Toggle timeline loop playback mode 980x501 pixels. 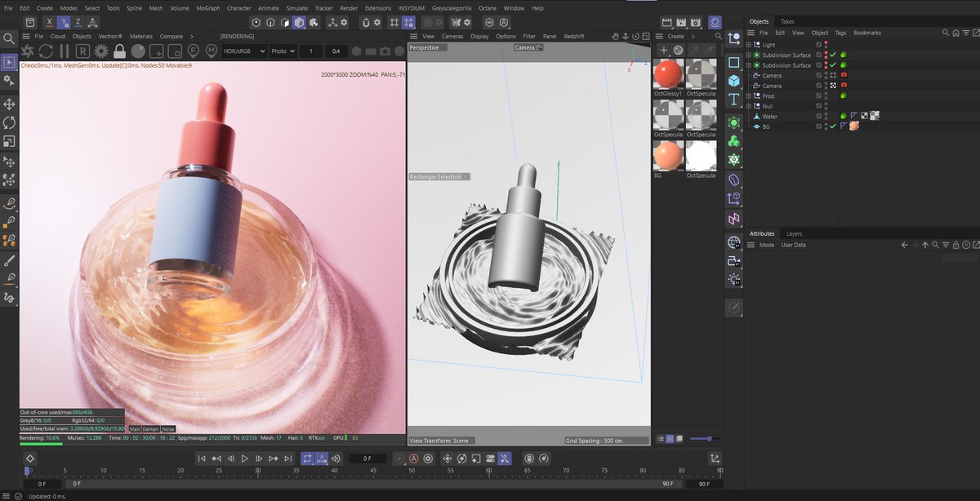tap(307, 459)
